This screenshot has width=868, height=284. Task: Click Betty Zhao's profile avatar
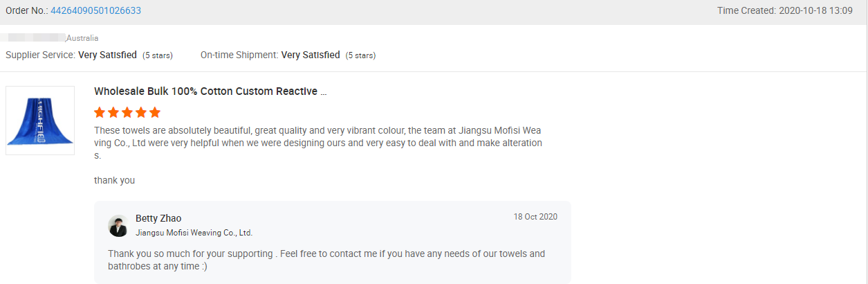[x=118, y=226]
